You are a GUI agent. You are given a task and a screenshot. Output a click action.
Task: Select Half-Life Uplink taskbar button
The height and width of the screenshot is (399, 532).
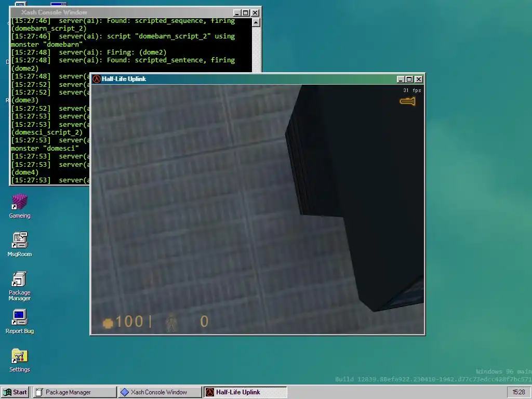tap(245, 392)
